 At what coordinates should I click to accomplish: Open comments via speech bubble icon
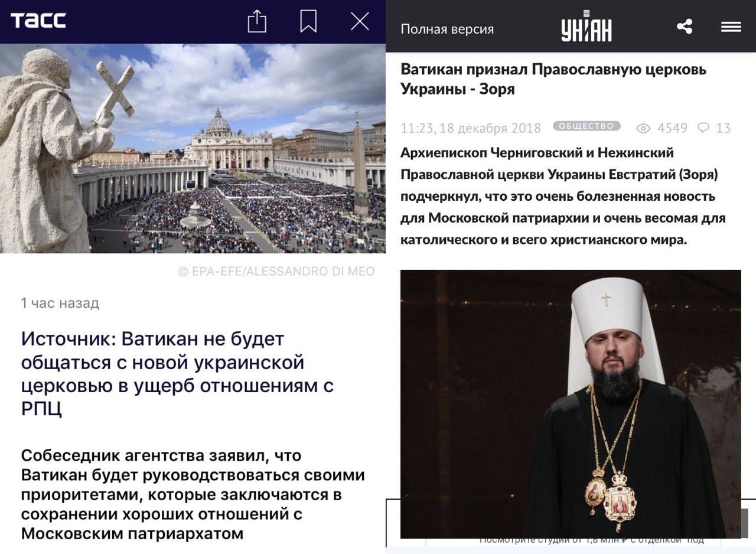(x=703, y=128)
